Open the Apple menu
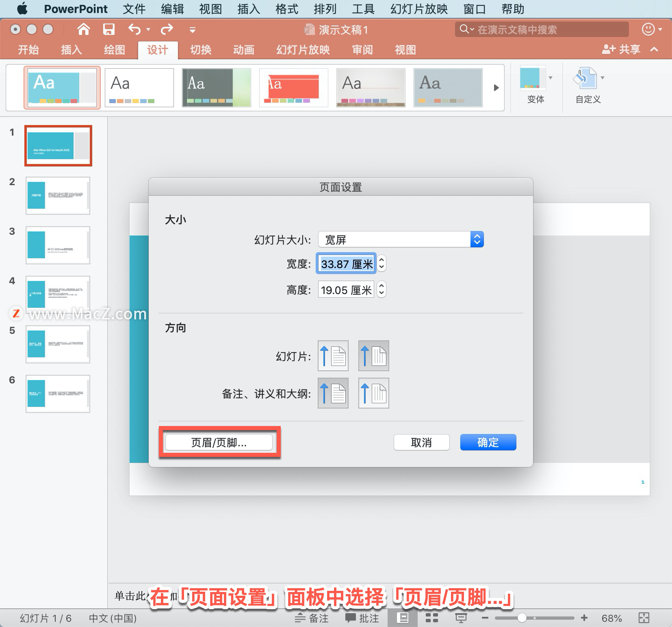The height and width of the screenshot is (627, 672). pyautogui.click(x=22, y=9)
